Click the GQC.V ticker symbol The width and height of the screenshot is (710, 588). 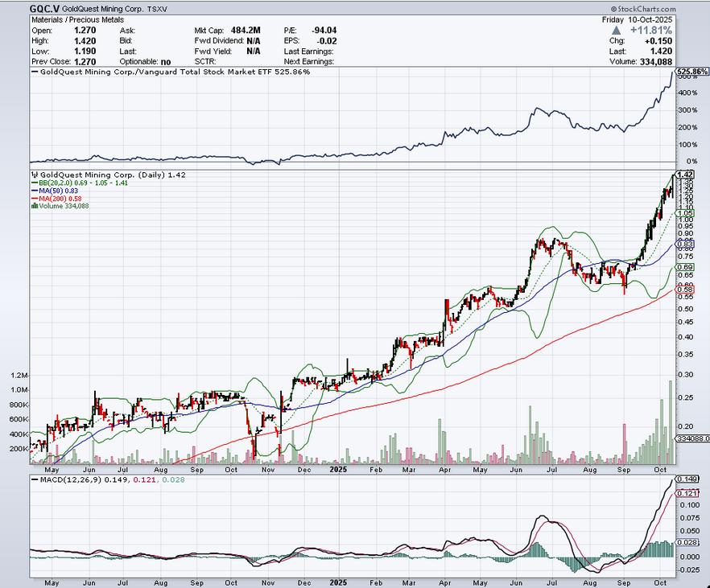(x=44, y=9)
